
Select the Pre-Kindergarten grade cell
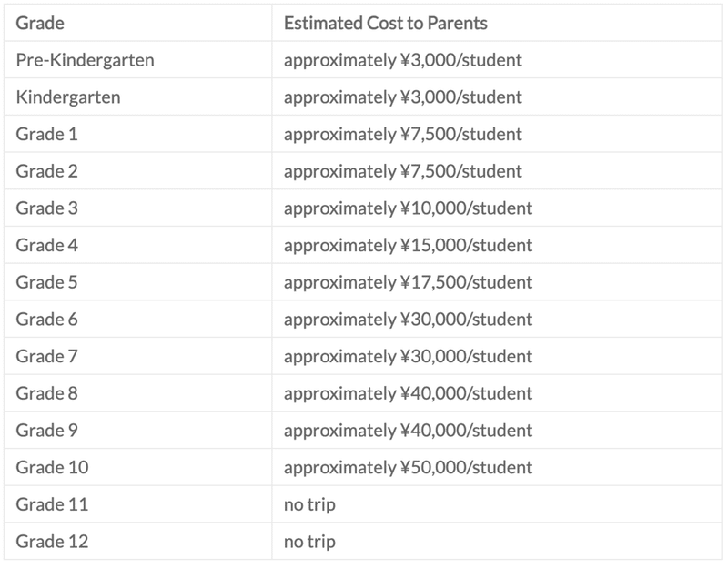[85, 60]
